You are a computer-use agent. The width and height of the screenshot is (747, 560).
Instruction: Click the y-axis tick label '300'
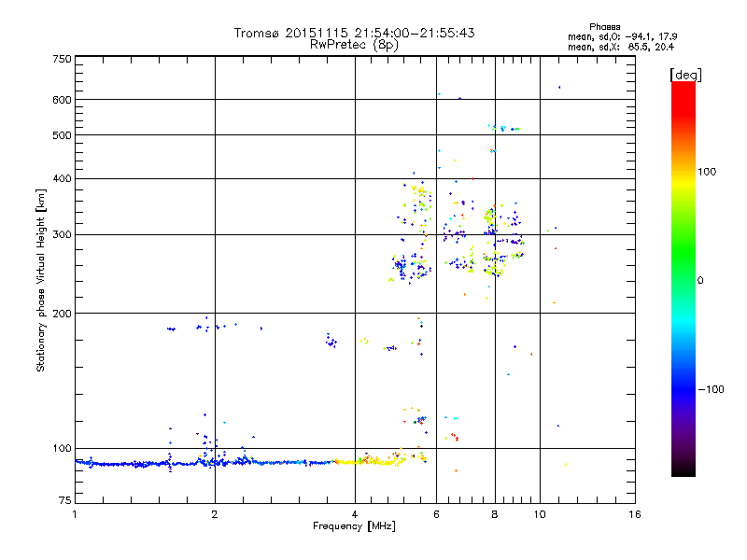tap(62, 235)
